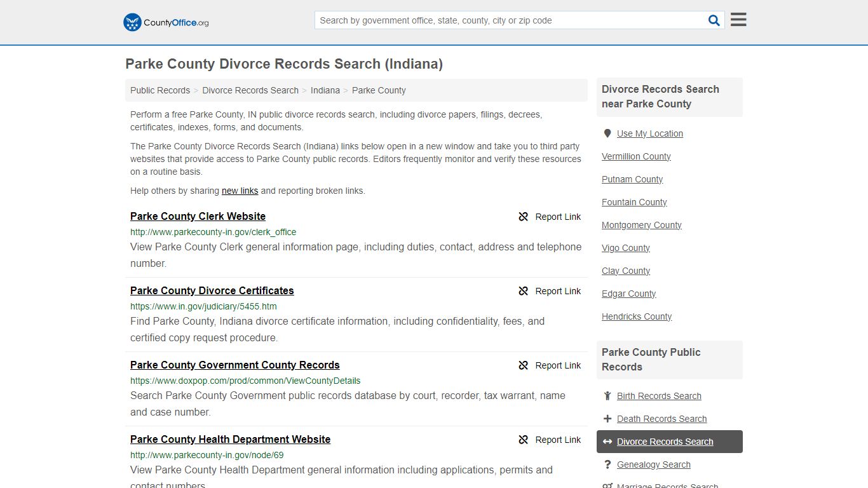Viewport: 868px width, 488px height.
Task: Click the Use My Location pin icon
Action: point(607,133)
